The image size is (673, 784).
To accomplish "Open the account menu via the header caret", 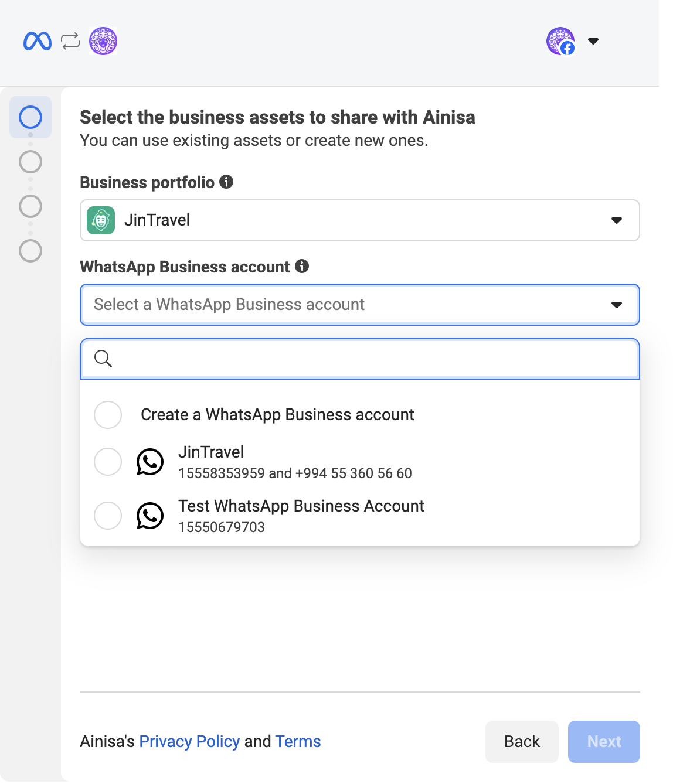I will click(x=593, y=42).
